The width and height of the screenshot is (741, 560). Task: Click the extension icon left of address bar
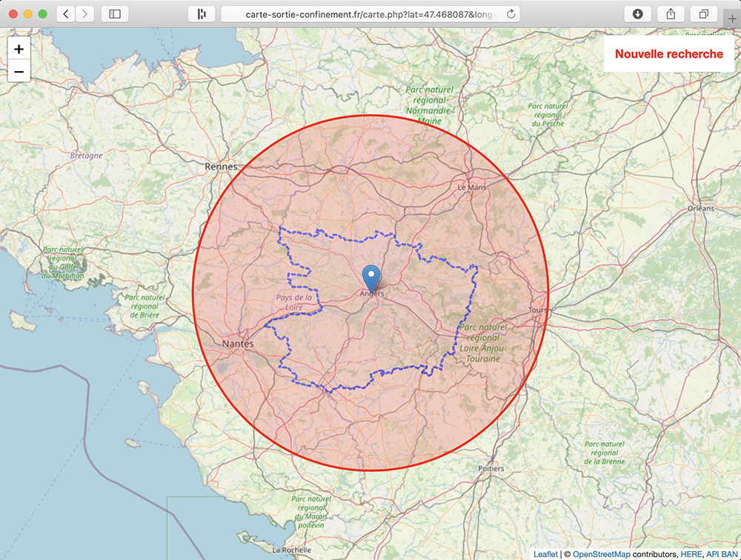pos(201,14)
